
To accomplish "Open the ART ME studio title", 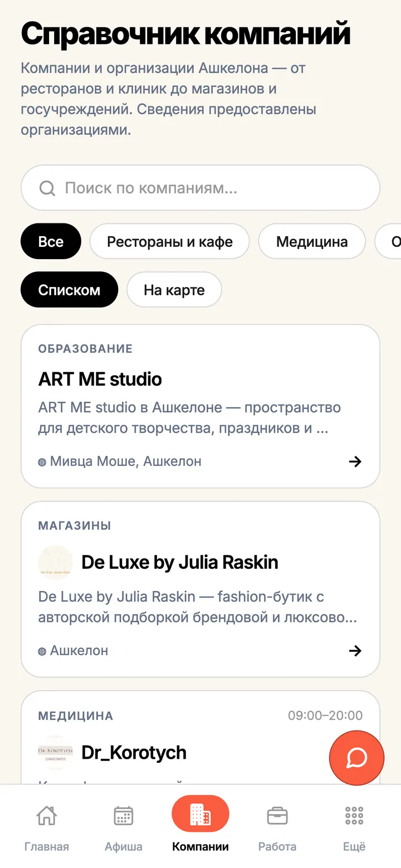I will pos(100,379).
